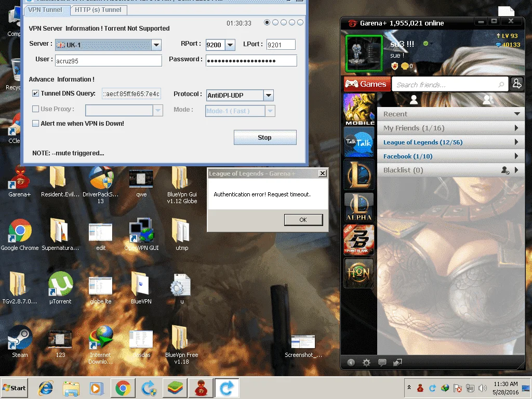Viewport: 532px width, 399px height.
Task: Click the share icon in Garena footer
Action: [x=397, y=363]
